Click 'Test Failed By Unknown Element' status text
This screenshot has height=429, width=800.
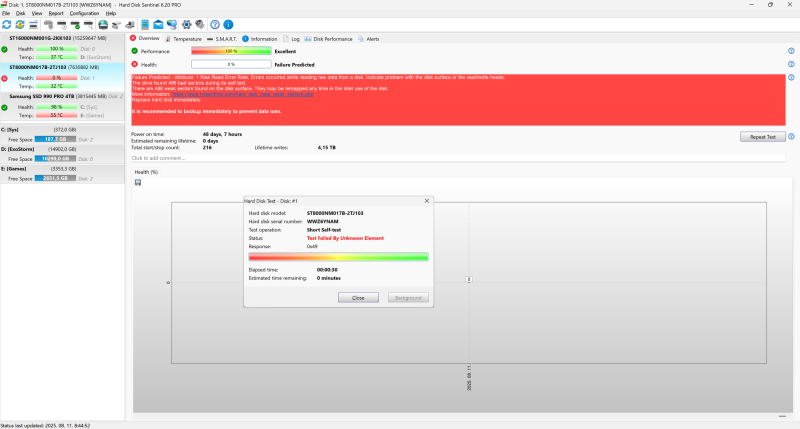pyautogui.click(x=345, y=238)
